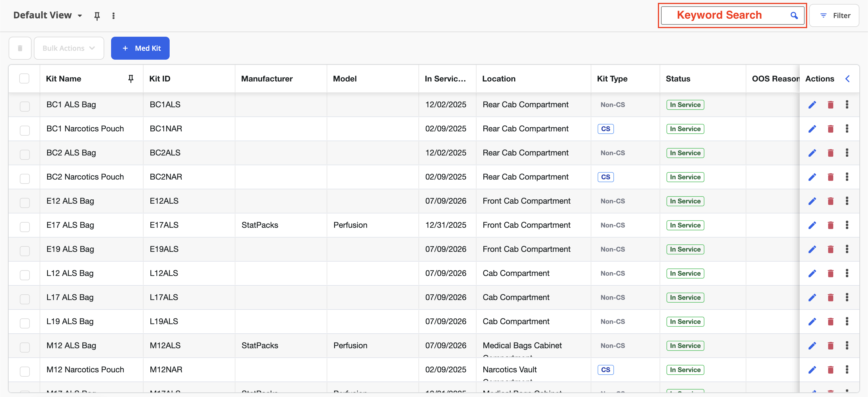Tick the BC2 Narcotics Pouch checkbox
Viewport: 868px width, 397px height.
pos(25,179)
